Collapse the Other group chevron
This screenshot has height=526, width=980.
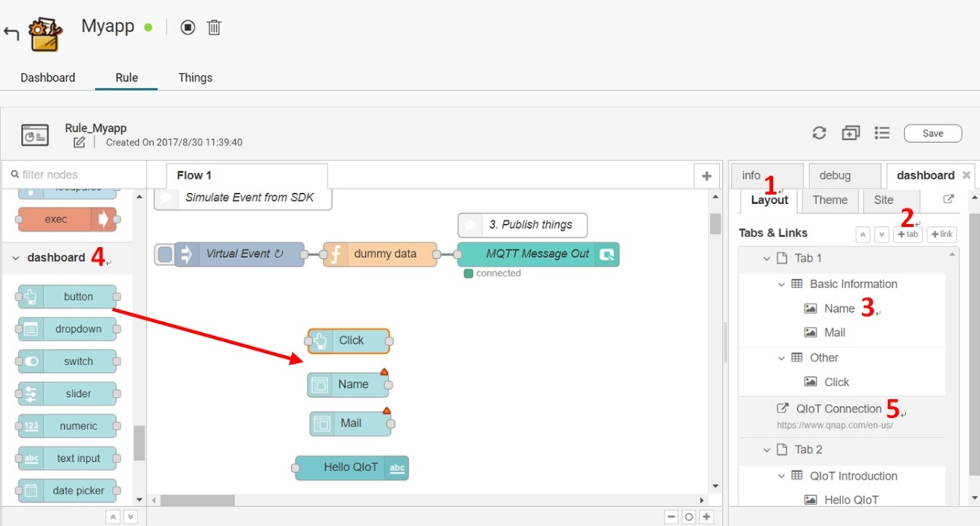pyautogui.click(x=782, y=358)
